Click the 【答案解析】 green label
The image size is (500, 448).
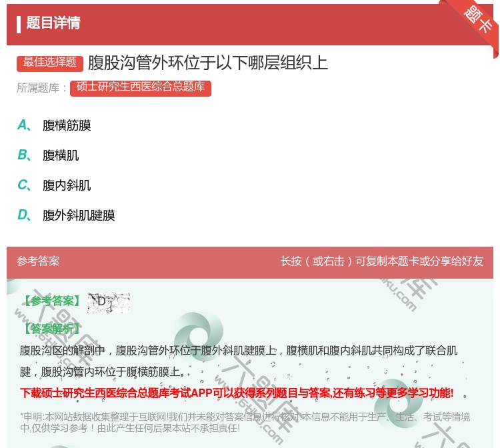point(51,329)
